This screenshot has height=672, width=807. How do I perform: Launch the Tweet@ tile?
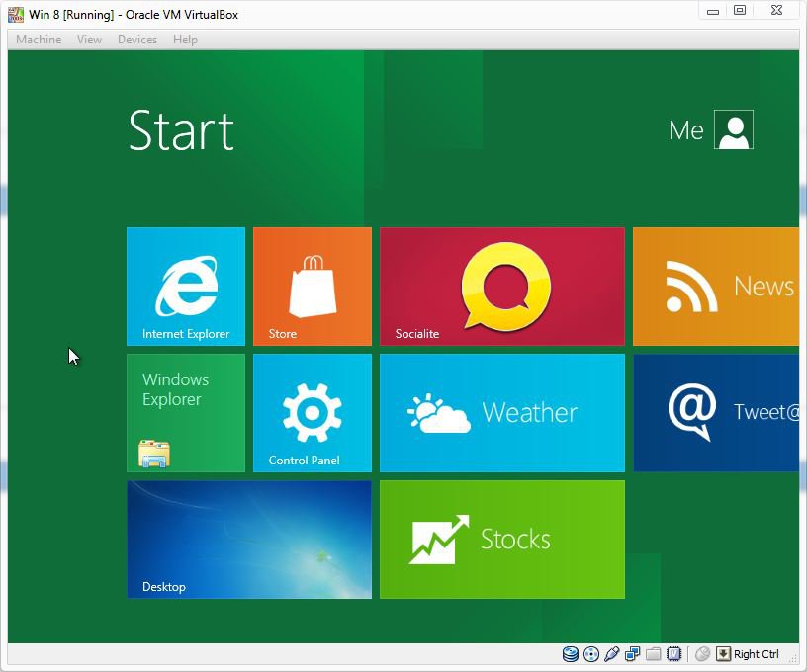pos(716,413)
